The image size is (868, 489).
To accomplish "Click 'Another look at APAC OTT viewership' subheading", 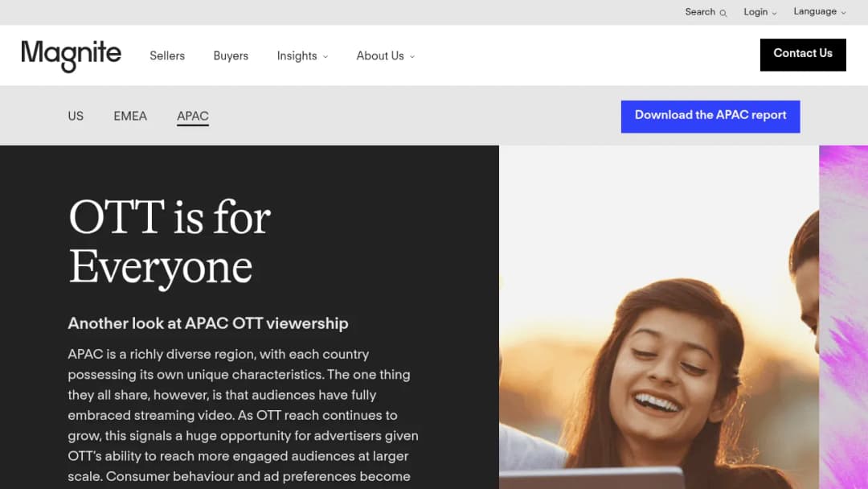I will (208, 323).
